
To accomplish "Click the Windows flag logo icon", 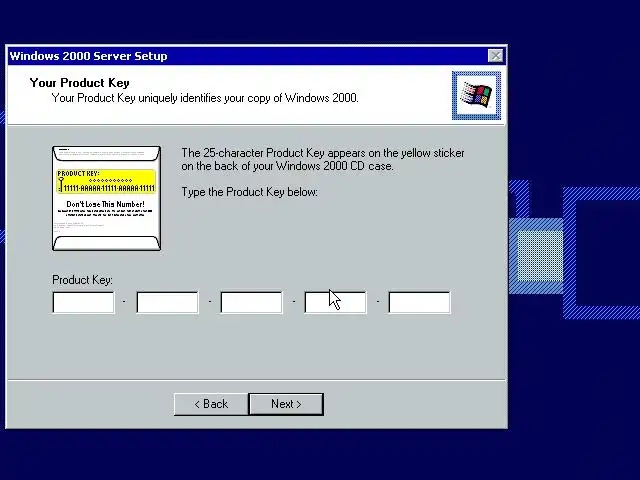I will coord(476,96).
